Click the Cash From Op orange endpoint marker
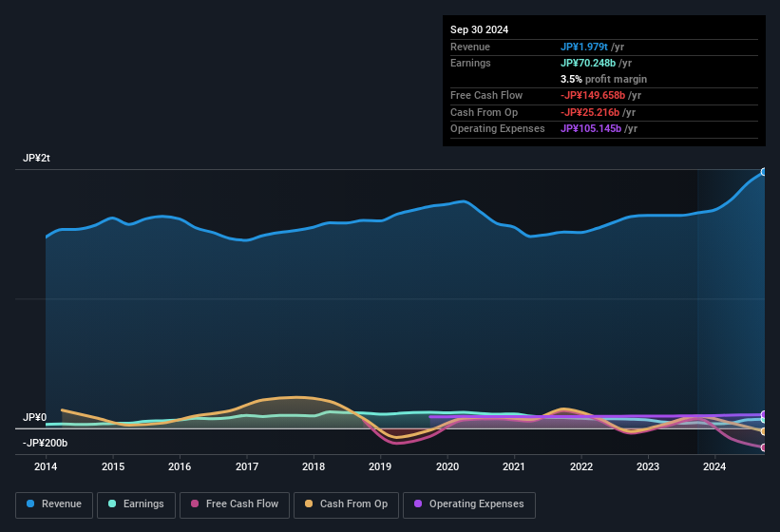 764,431
